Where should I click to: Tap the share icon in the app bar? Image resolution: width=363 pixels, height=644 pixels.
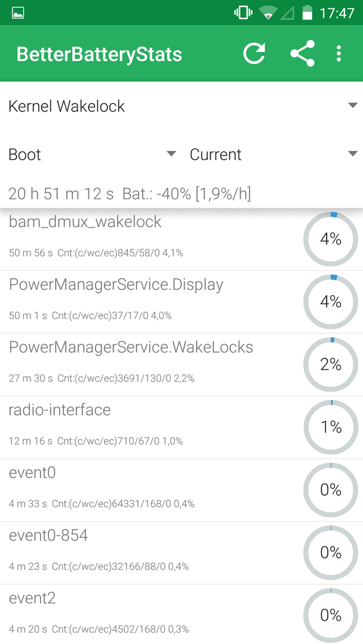[x=303, y=54]
